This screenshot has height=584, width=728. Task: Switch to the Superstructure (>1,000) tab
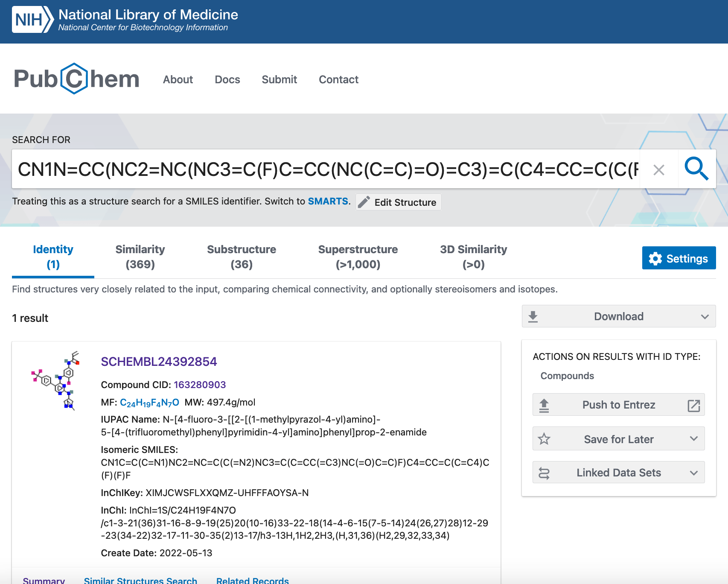click(x=358, y=257)
